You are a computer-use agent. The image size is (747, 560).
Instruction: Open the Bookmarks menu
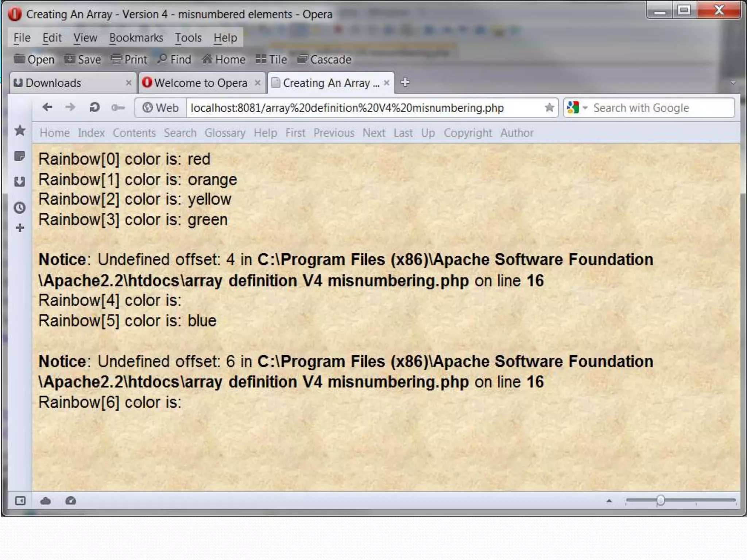coord(136,38)
